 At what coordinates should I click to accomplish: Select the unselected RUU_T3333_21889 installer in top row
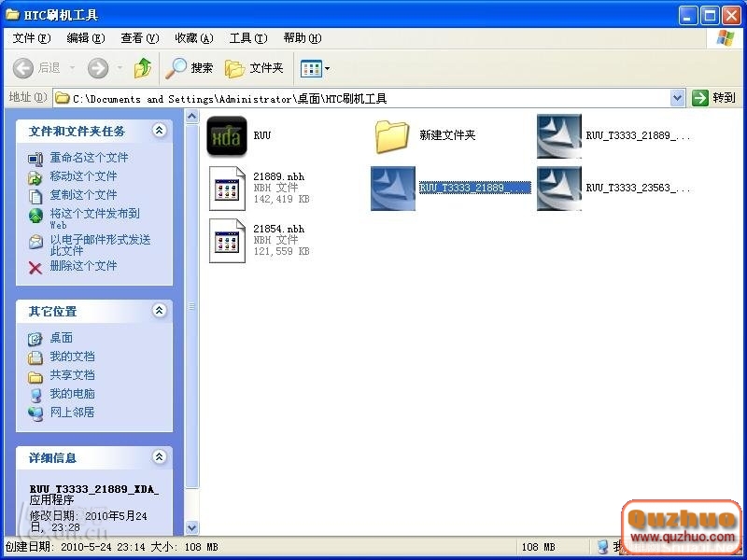click(559, 136)
